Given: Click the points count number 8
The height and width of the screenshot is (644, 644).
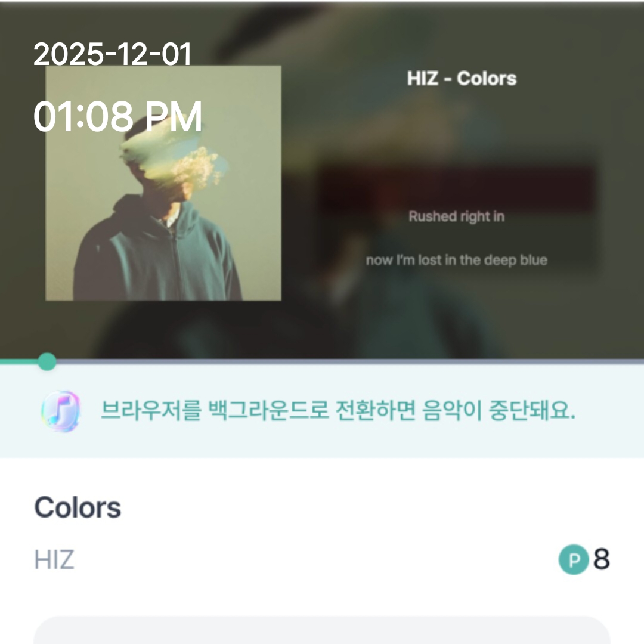Looking at the screenshot, I should click(602, 559).
